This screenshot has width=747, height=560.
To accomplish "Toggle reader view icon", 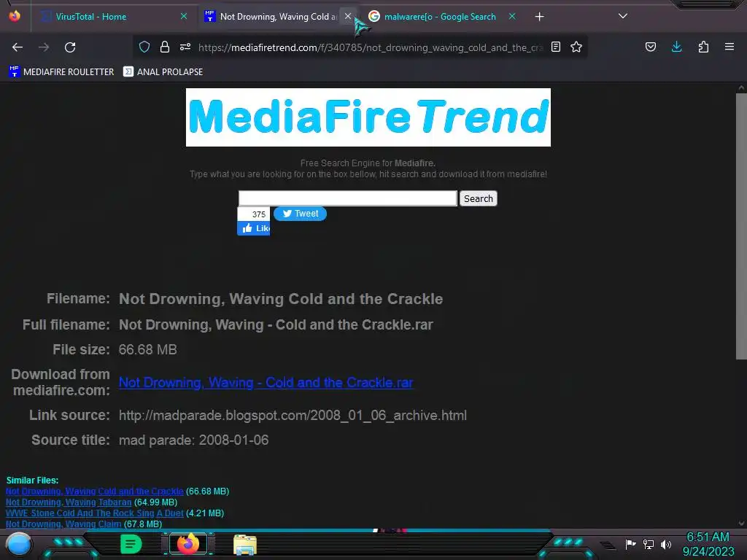I will (555, 47).
